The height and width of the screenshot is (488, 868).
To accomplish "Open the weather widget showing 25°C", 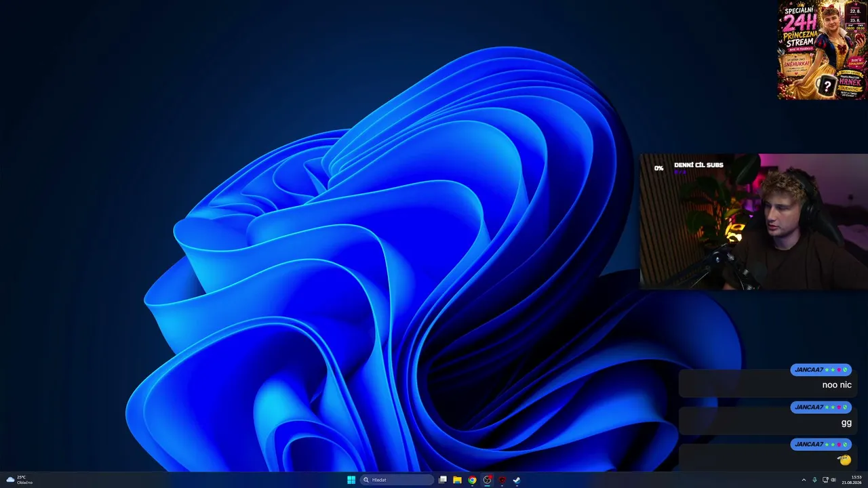I will [x=19, y=480].
